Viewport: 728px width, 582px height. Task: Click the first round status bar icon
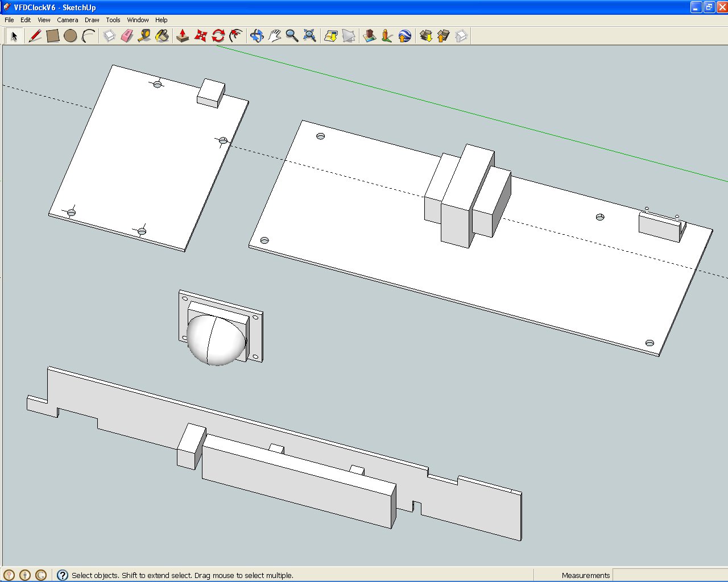pos(9,575)
